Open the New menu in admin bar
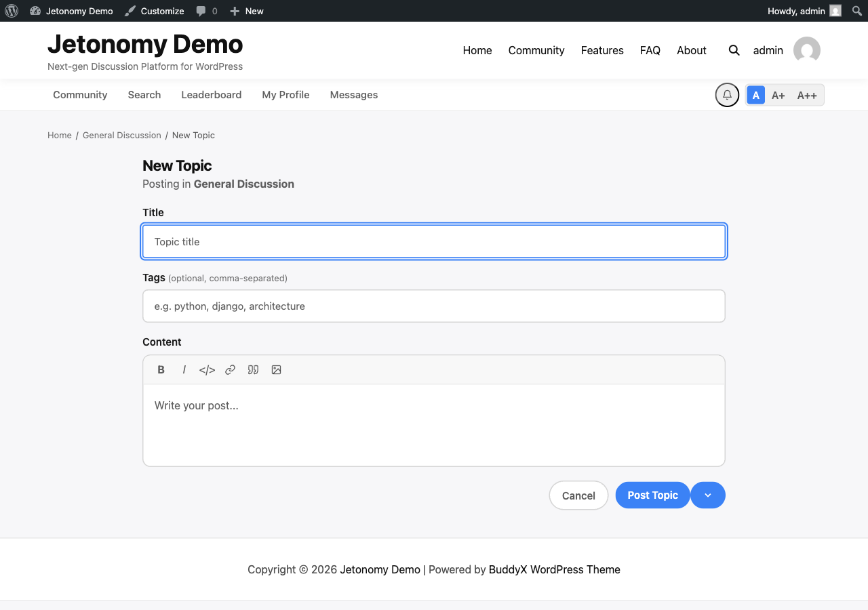Viewport: 868px width, 610px height. (x=246, y=11)
